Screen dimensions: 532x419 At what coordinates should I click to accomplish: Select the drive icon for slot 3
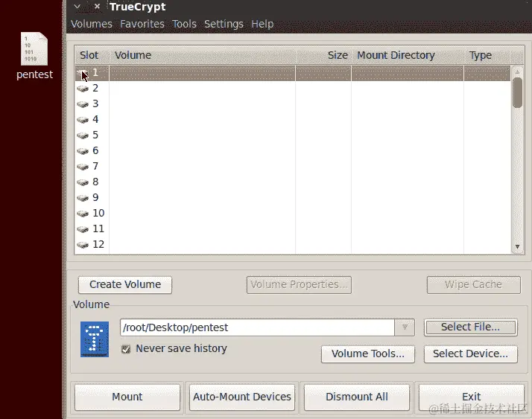pos(83,104)
